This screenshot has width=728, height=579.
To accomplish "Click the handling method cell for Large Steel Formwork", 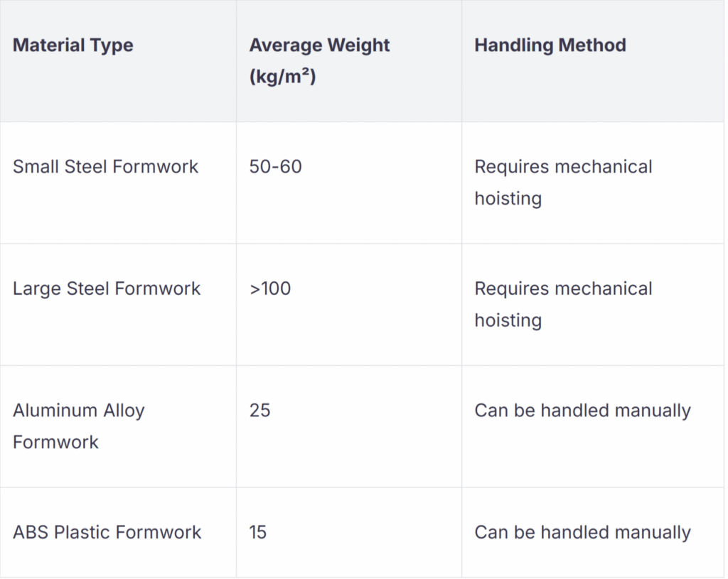I will point(563,304).
